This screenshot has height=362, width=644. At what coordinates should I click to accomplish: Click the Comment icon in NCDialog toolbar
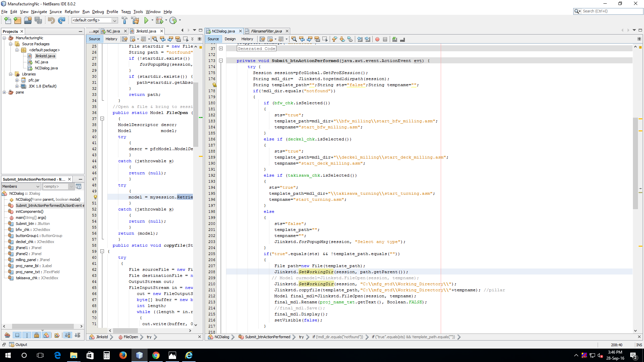click(x=395, y=39)
